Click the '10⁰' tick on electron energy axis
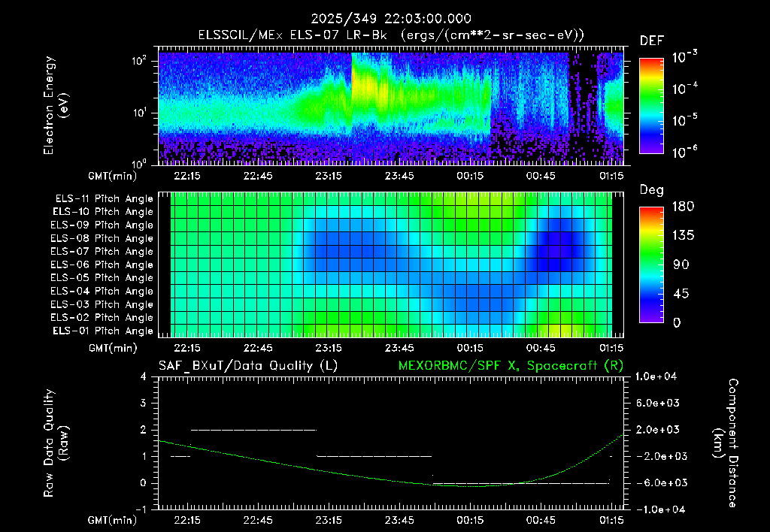 click(139, 164)
